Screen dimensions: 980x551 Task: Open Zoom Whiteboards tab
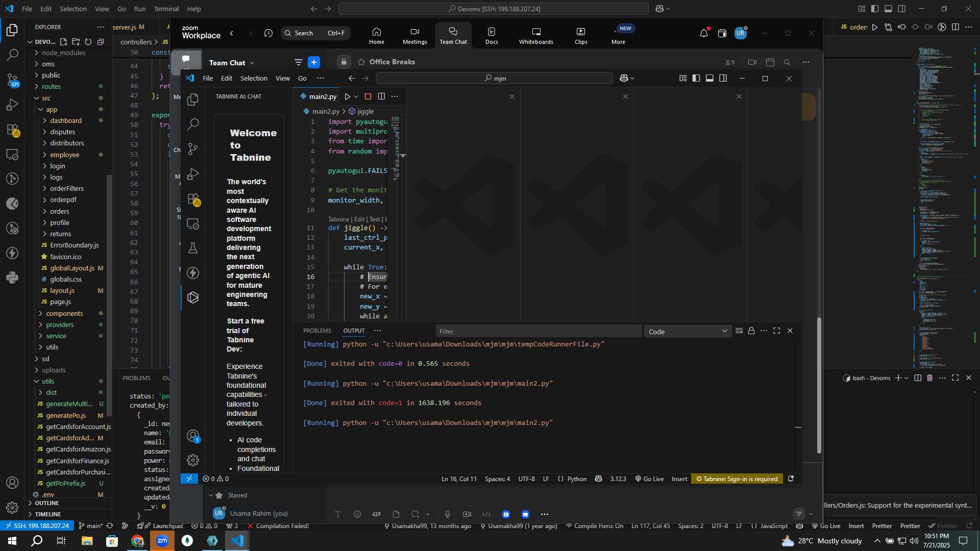[536, 36]
